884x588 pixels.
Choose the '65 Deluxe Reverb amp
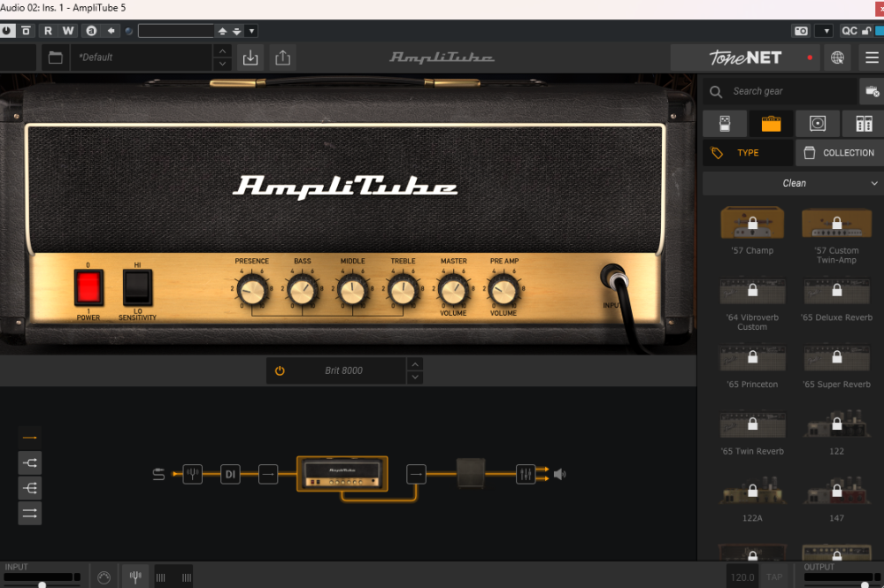tap(836, 291)
